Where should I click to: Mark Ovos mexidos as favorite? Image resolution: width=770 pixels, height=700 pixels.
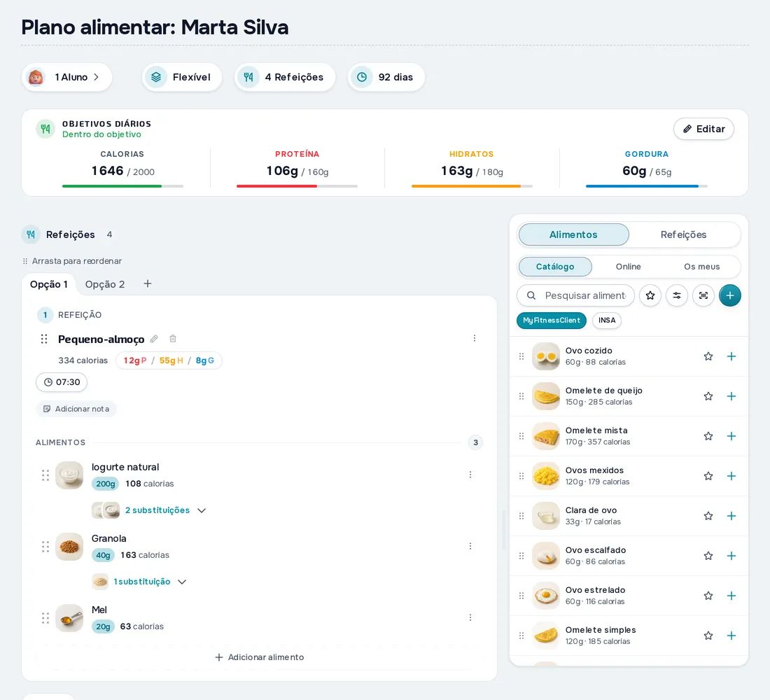click(708, 475)
